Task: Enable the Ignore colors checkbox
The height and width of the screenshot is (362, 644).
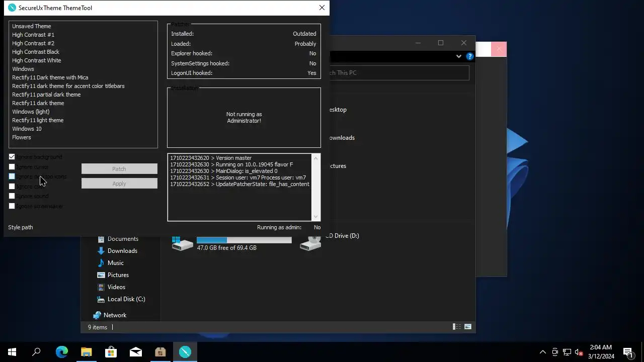Action: [12, 187]
